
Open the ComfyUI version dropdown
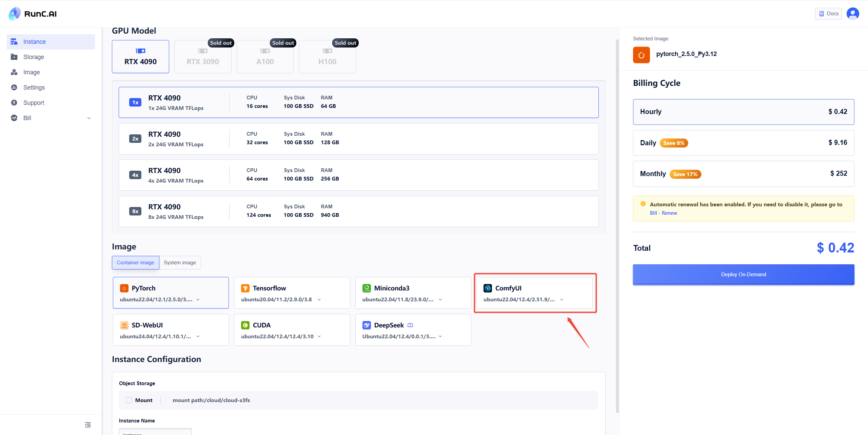pos(562,300)
